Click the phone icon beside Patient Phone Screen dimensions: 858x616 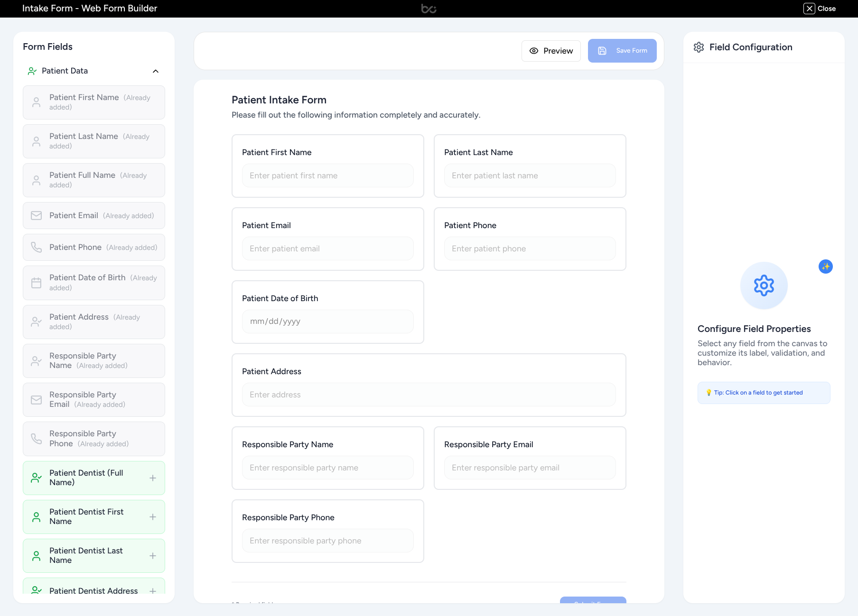[x=36, y=247]
